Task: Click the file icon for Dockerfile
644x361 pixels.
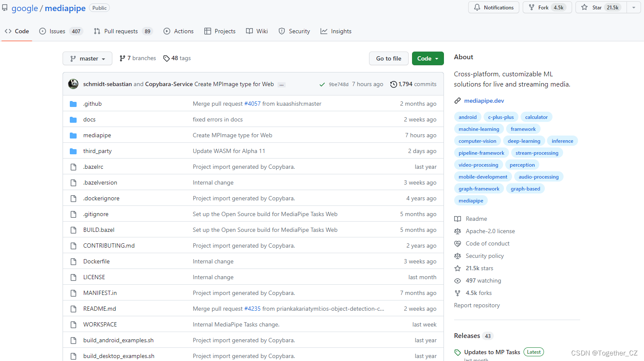Action: pos(73,262)
